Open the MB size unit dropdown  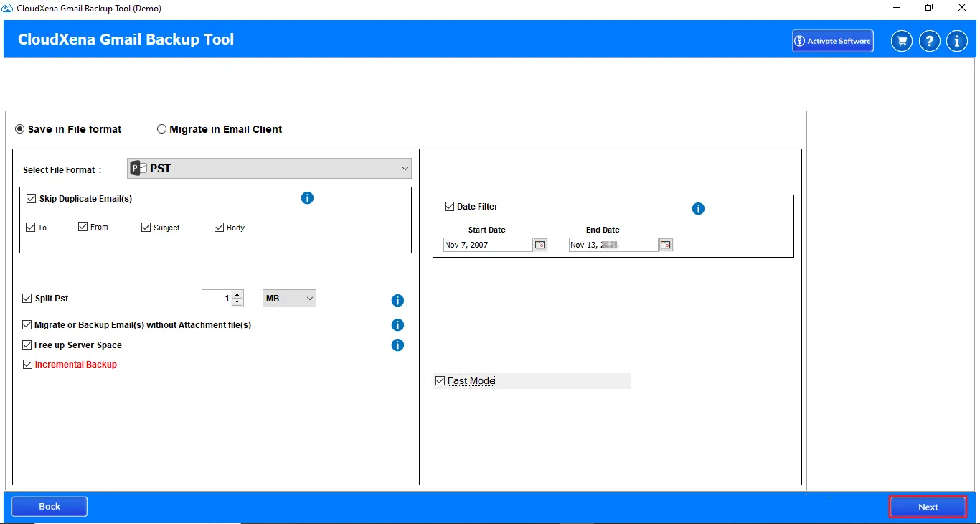(x=289, y=299)
